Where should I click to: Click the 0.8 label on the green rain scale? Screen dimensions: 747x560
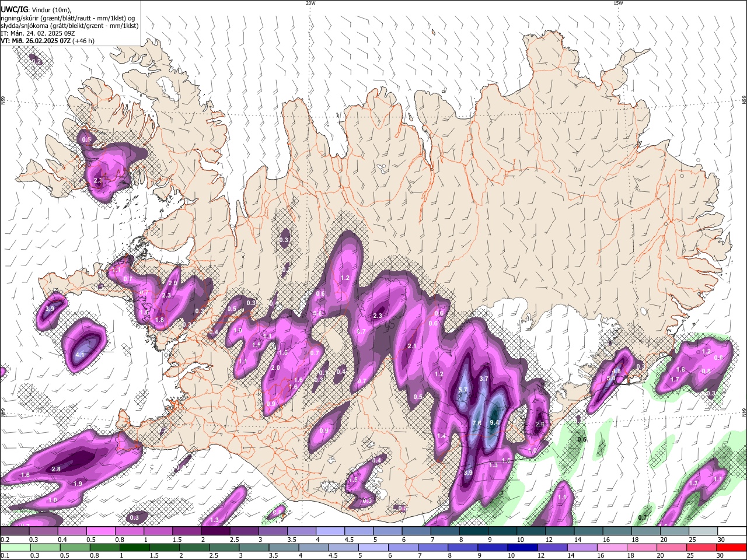[95, 555]
